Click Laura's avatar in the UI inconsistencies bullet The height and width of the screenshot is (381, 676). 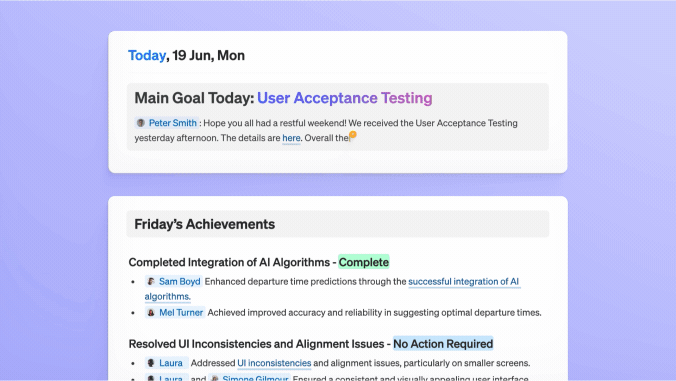coord(151,363)
